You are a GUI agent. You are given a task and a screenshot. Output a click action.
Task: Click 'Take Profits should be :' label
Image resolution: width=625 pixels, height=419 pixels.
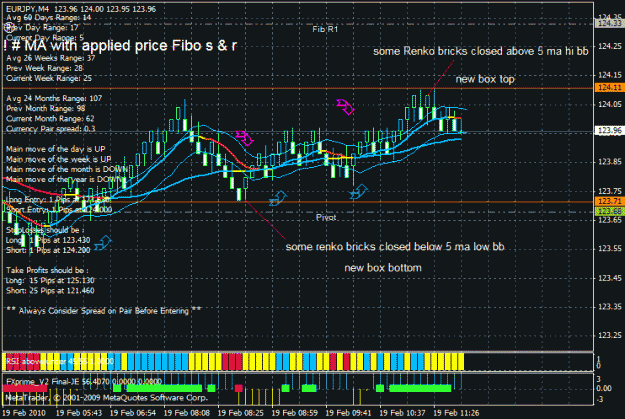pos(47,270)
